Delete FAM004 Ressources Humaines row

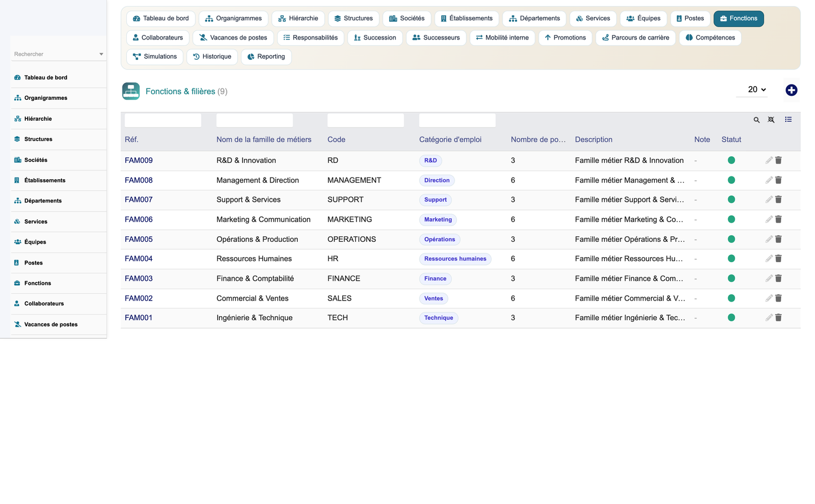(x=778, y=259)
